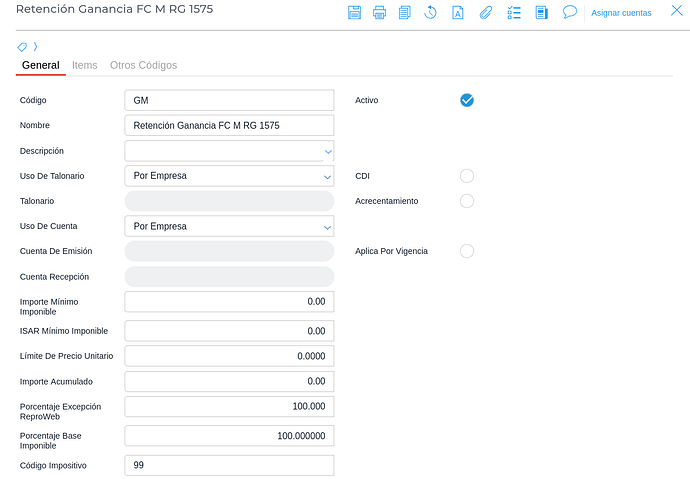
Task: Enable Aplica Por Vigencia
Action: pyautogui.click(x=466, y=251)
